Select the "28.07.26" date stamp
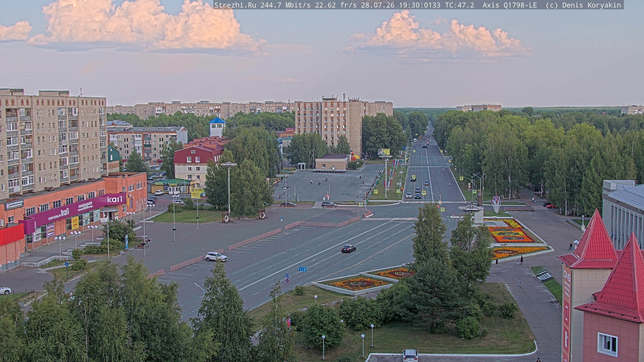 378,5
